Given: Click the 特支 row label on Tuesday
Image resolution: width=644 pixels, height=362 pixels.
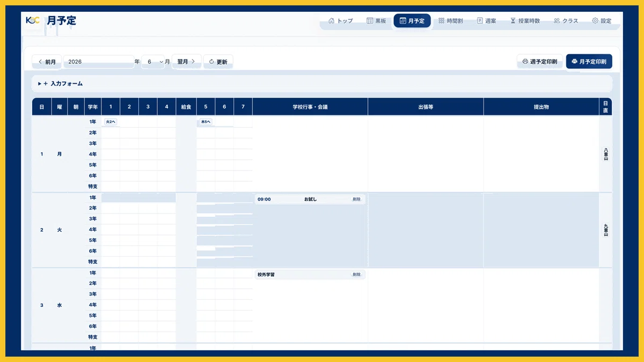Looking at the screenshot, I should point(93,262).
